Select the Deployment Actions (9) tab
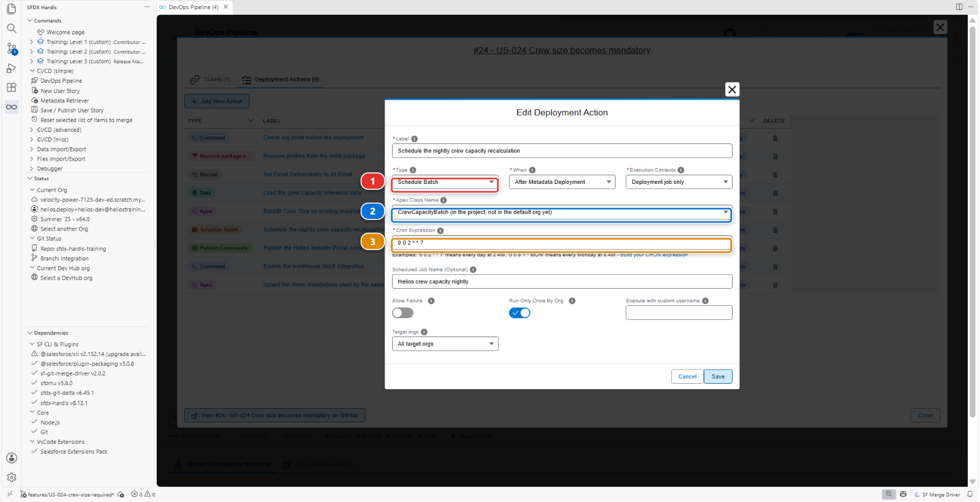Image resolution: width=980 pixels, height=502 pixels. coord(281,80)
